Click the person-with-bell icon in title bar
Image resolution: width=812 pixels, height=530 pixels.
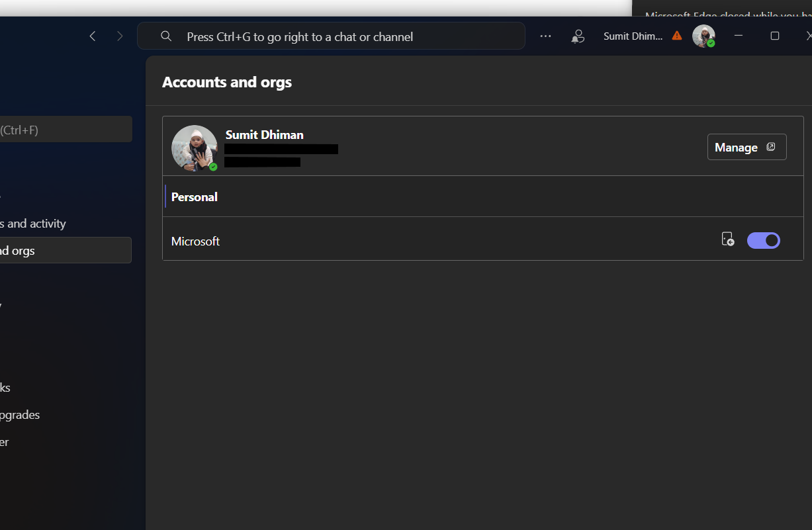[x=578, y=36]
